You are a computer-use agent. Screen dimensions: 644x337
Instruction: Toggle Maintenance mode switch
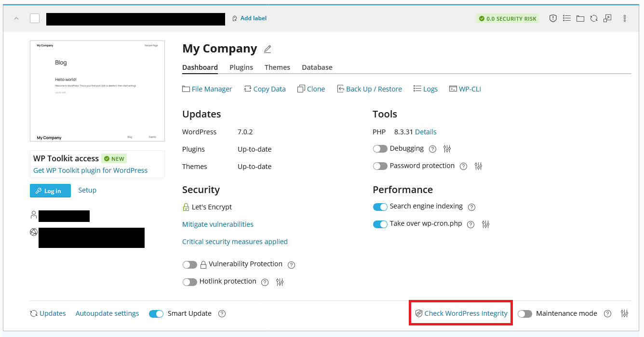pyautogui.click(x=525, y=313)
